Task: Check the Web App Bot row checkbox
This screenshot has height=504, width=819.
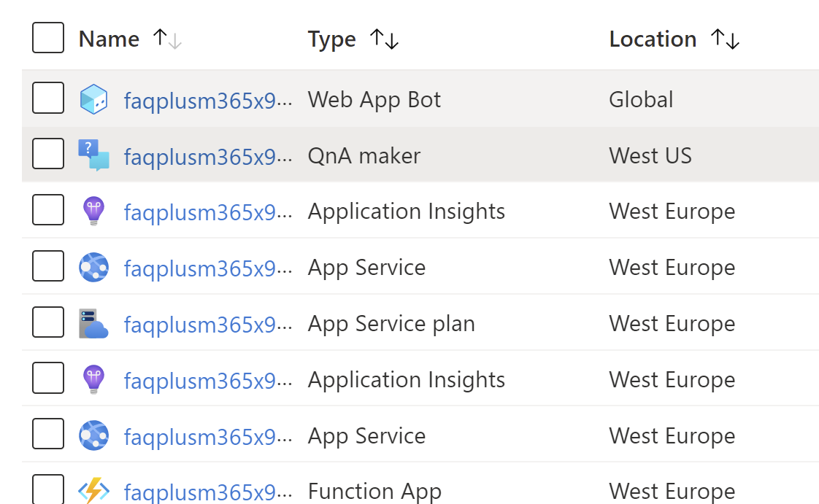Action: click(x=47, y=99)
